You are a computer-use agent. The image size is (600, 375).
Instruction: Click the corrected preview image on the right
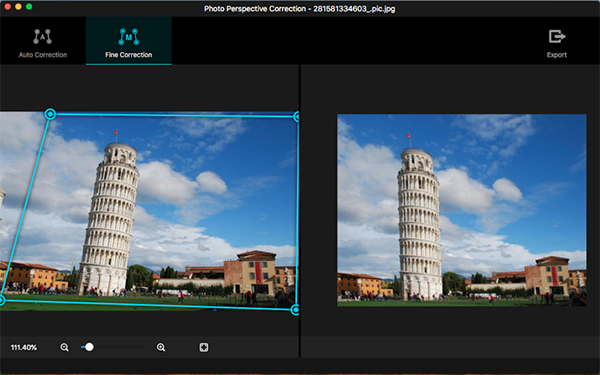click(461, 210)
